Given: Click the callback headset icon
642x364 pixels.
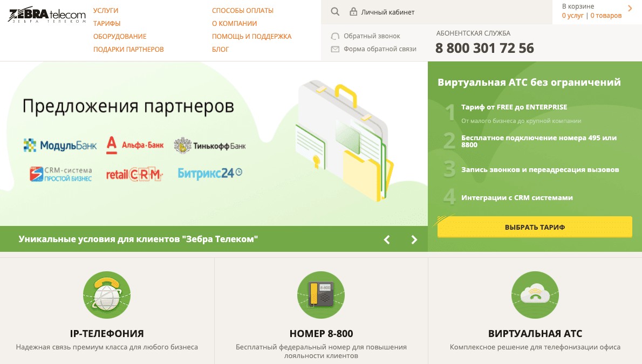Looking at the screenshot, I should tap(335, 36).
